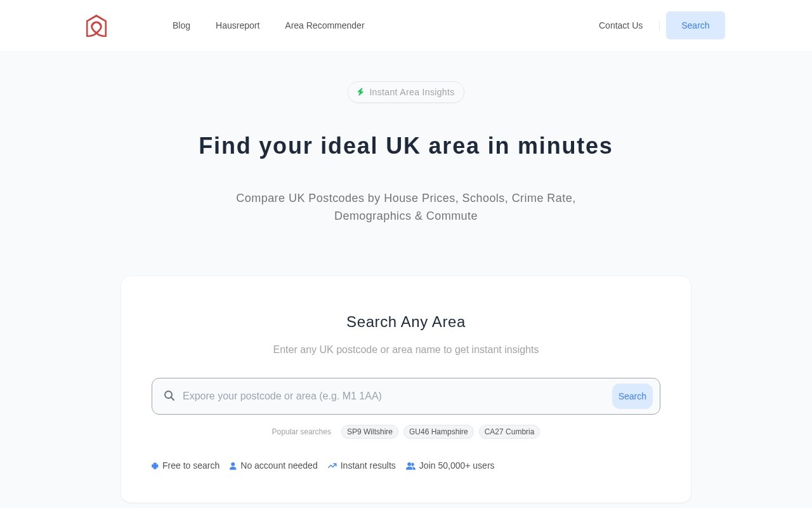Screen dimensions: 812x508
Task: Choose the GU46 Hampshire popular search
Action: (x=438, y=432)
